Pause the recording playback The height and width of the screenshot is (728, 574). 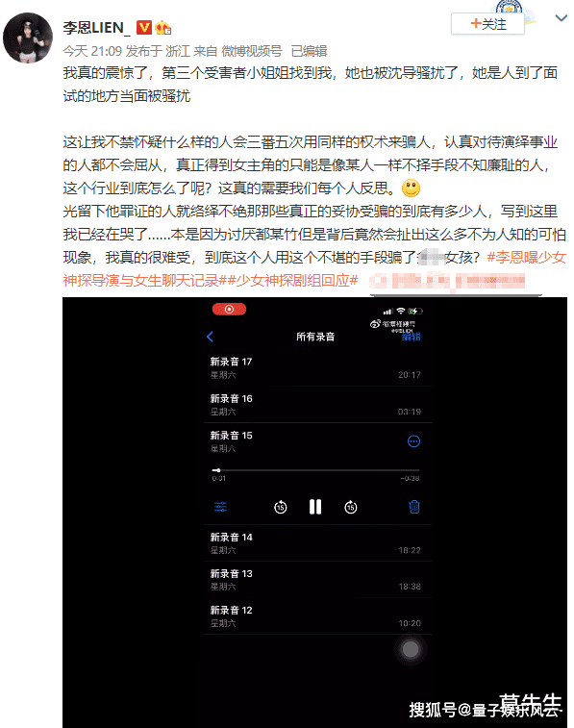click(315, 507)
